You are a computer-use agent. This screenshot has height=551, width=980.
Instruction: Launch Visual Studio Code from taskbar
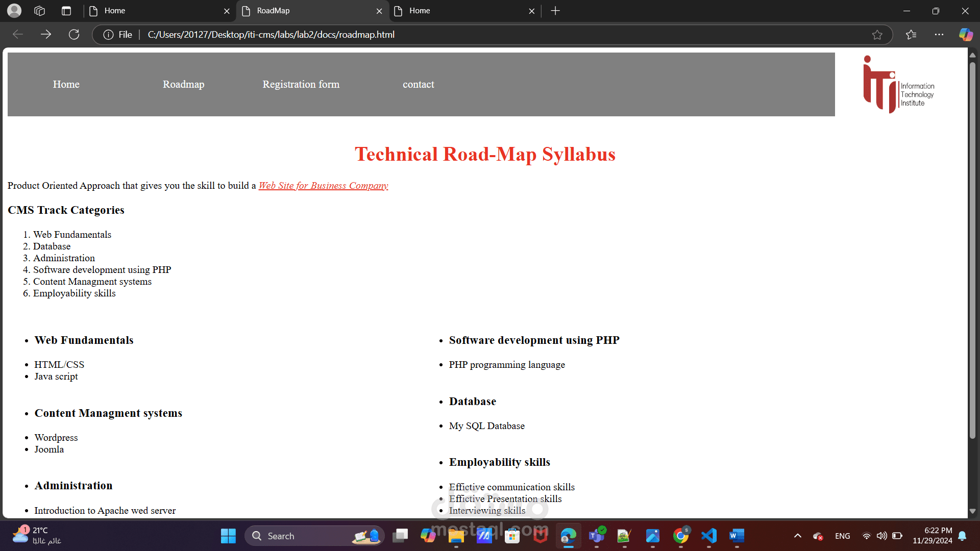point(709,536)
